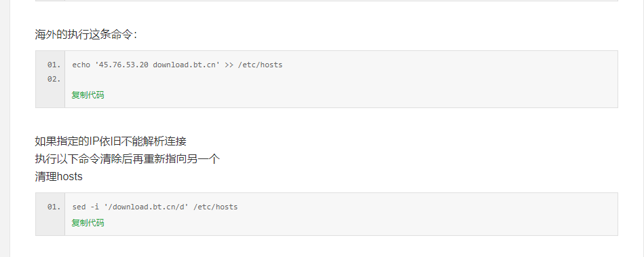Click /etc/hosts path in sed command

(216, 207)
